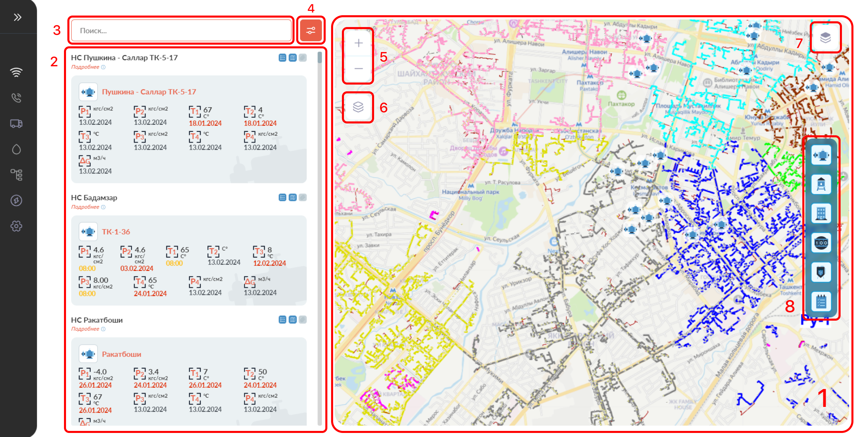Toggle the map layers control below the zoom buttons
The width and height of the screenshot is (868, 437).
(357, 107)
